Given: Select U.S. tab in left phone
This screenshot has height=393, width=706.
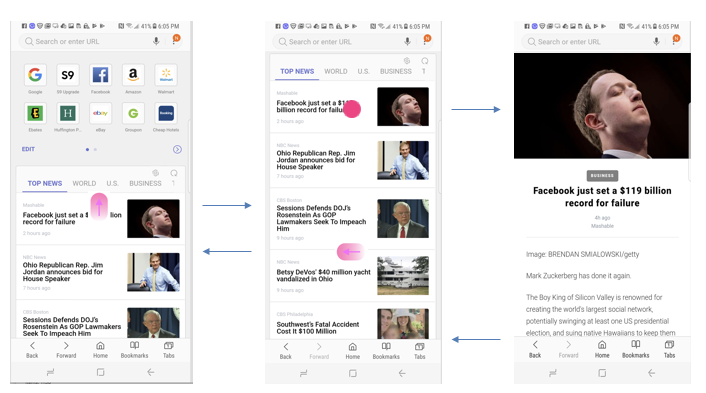Looking at the screenshot, I should (113, 183).
